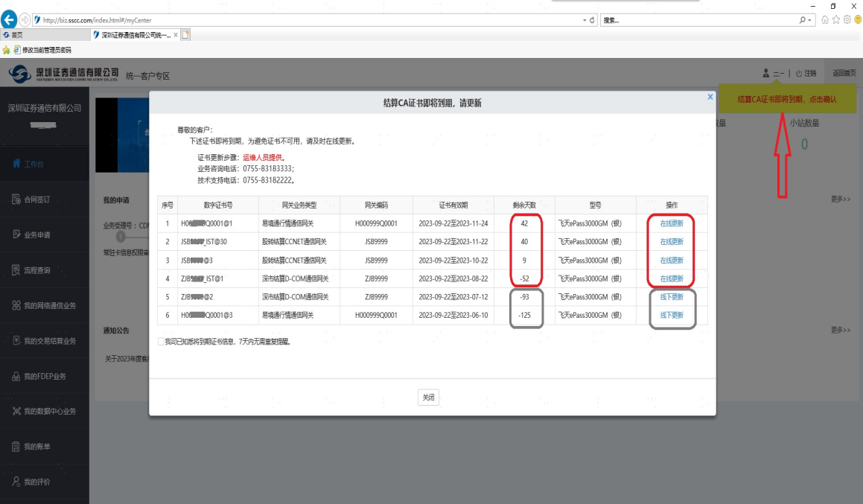Open 我的数据中心业务 in the sidebar
This screenshot has width=863, height=504.
(x=45, y=411)
